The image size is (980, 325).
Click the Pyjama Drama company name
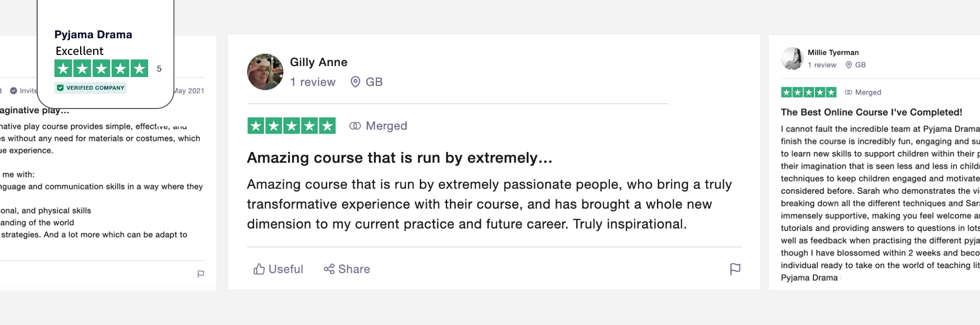coord(93,35)
